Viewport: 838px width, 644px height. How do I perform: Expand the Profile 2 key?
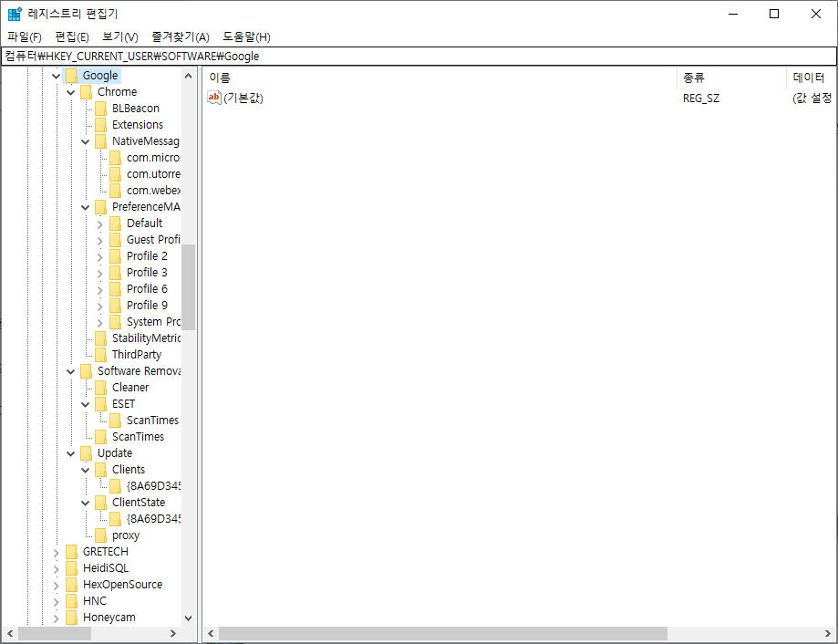[x=100, y=256]
